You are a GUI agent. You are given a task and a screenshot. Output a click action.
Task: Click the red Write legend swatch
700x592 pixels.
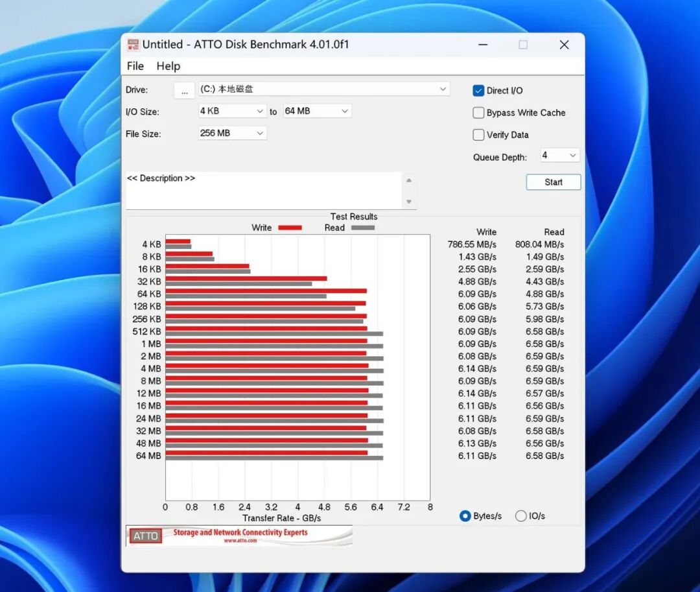[x=290, y=228]
